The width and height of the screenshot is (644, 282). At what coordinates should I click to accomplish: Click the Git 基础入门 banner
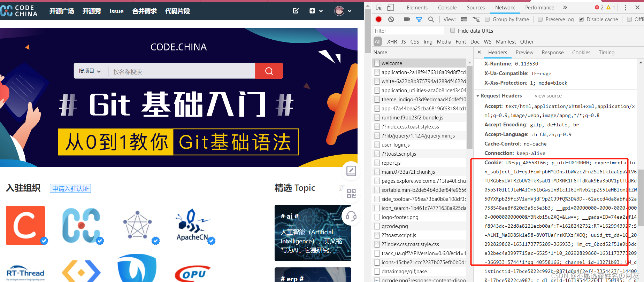coord(178,97)
